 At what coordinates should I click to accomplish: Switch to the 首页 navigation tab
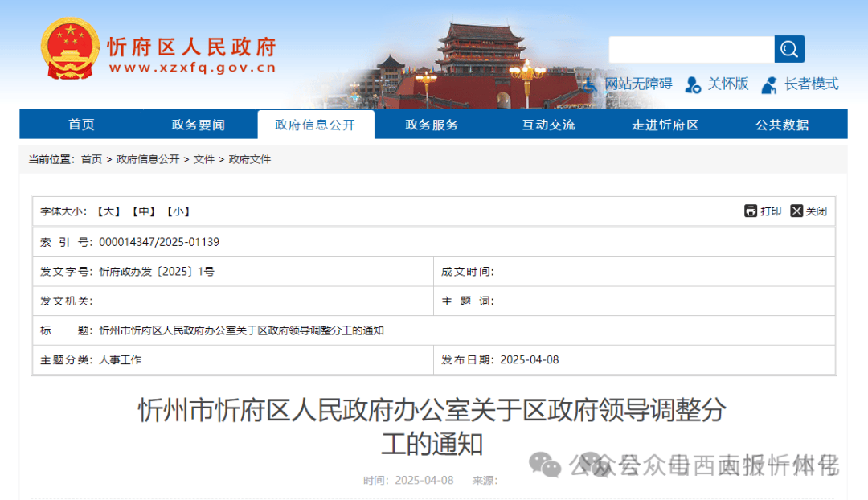point(80,124)
